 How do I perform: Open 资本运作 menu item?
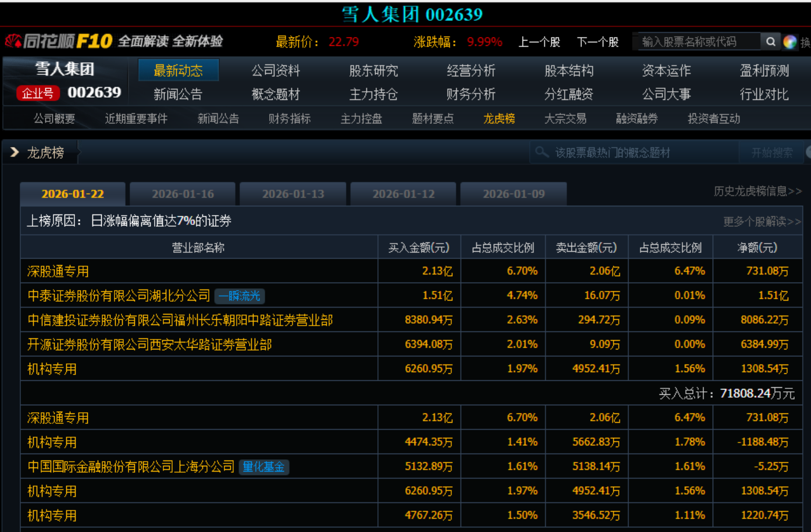point(666,70)
